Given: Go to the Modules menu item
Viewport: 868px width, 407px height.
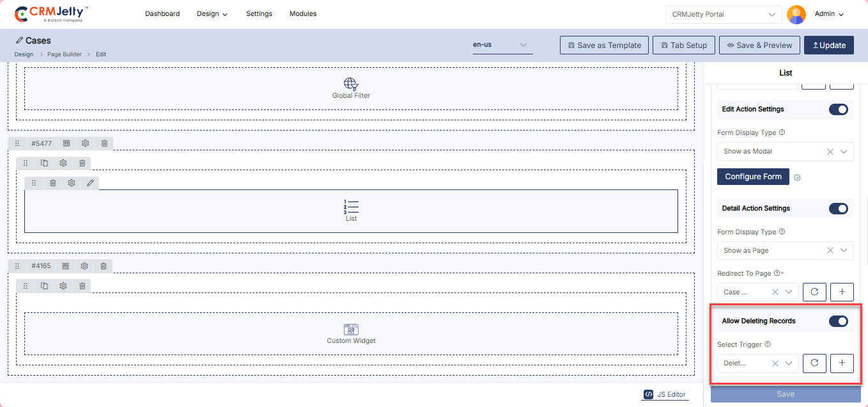Looking at the screenshot, I should pos(303,14).
